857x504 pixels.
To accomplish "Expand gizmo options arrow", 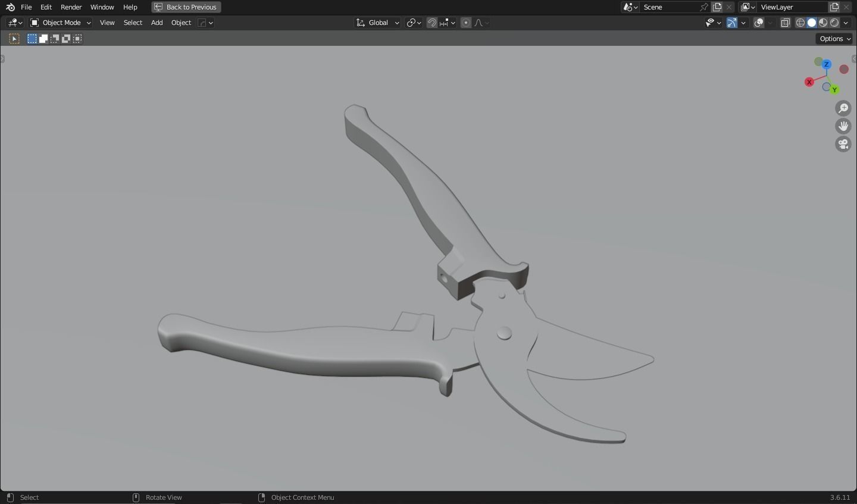I will tap(743, 23).
